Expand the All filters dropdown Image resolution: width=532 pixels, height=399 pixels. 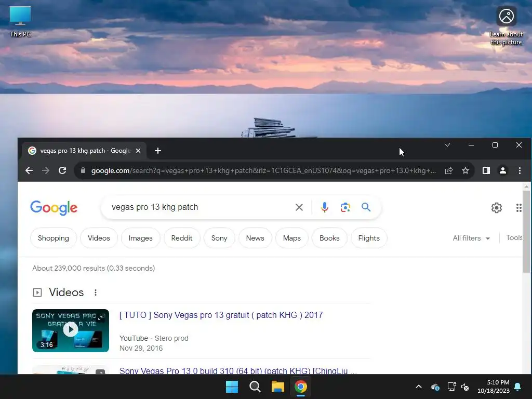471,238
